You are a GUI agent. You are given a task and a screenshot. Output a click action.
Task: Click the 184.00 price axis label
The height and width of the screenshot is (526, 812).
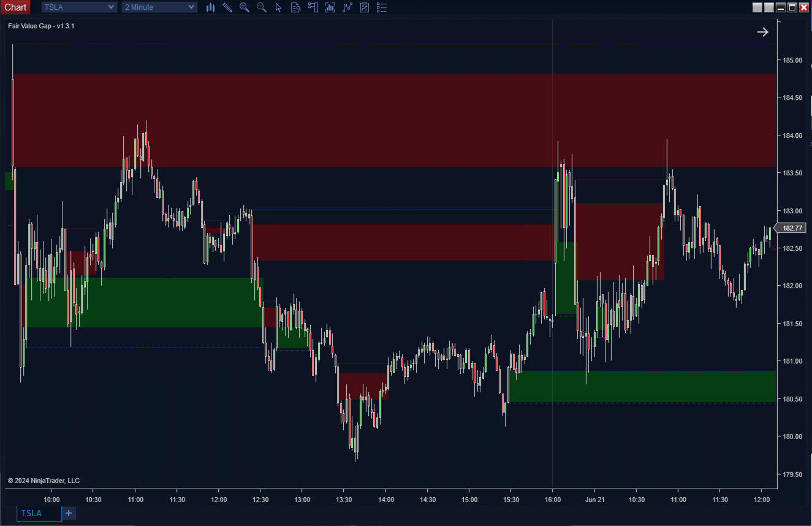(792, 135)
